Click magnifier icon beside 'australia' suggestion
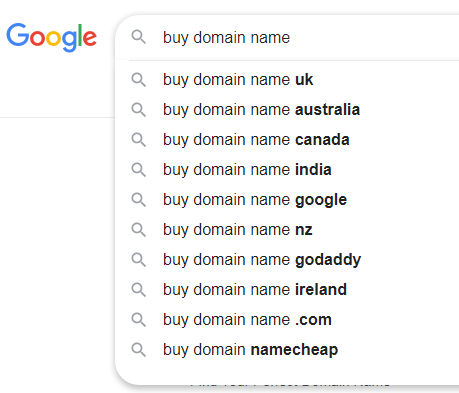Viewport: 459px width, 393px height. 138,110
